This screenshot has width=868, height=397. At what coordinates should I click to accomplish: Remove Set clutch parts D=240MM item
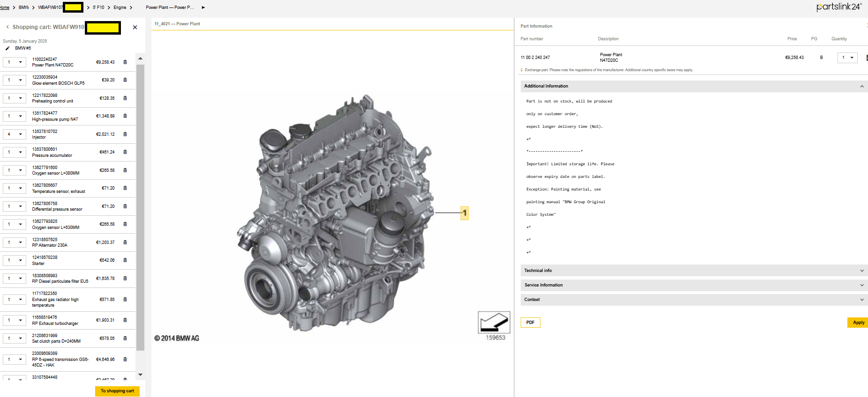tap(125, 338)
